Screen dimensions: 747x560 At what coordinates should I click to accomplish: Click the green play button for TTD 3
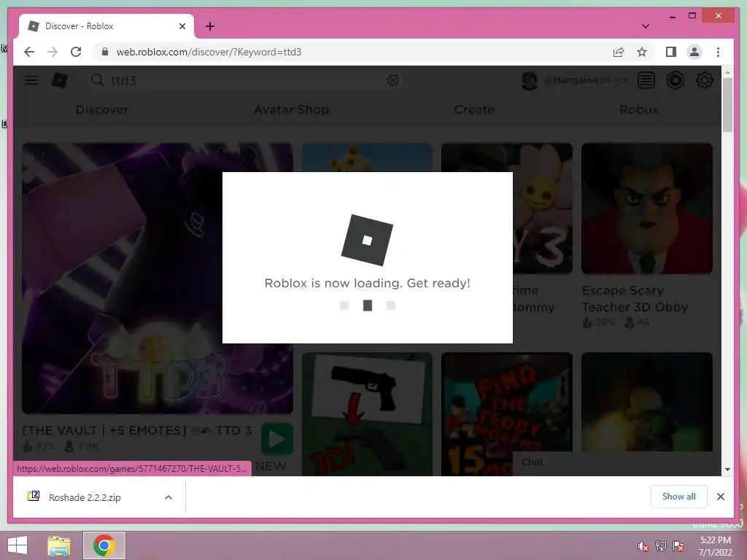276,439
